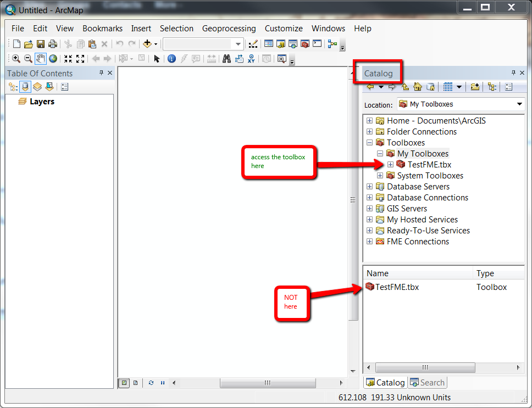532x408 pixels.
Task: Click Up One Level in Catalog toolbar
Action: 404,87
